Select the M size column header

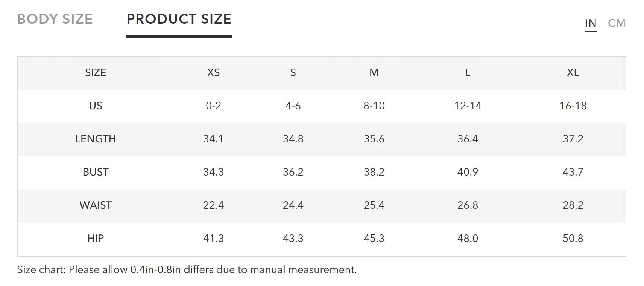374,73
